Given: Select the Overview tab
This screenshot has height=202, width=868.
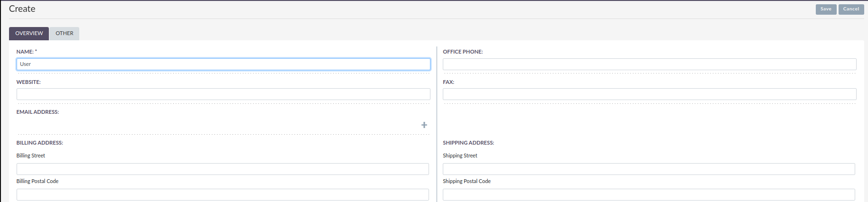Looking at the screenshot, I should (x=29, y=33).
